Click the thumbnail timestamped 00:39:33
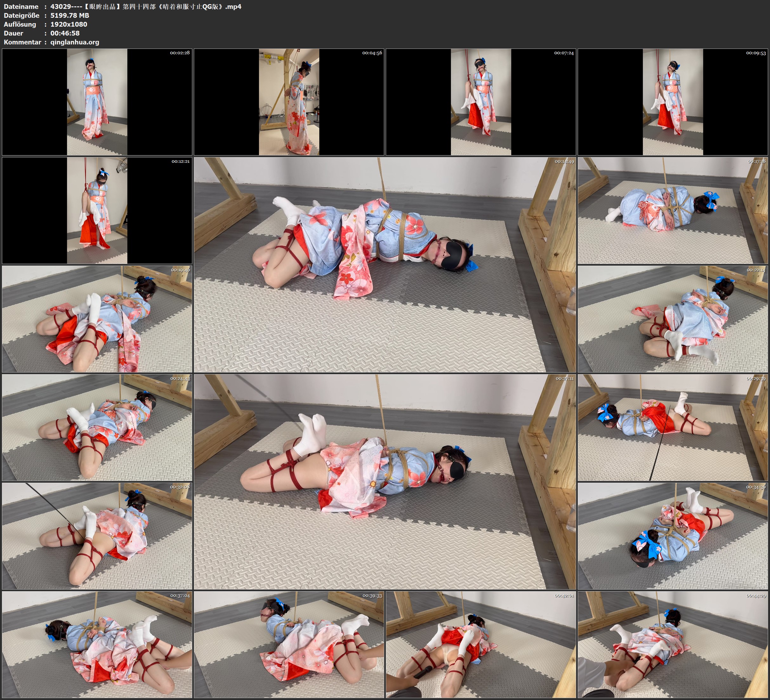 coord(289,644)
